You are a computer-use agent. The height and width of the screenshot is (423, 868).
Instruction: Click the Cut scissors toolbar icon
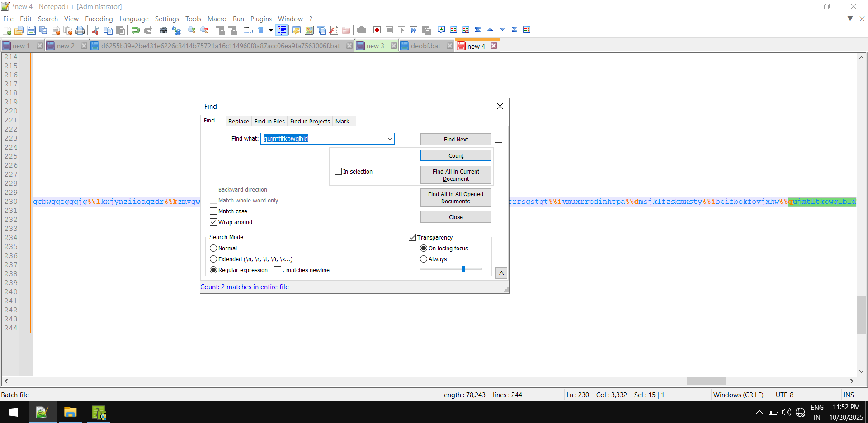[95, 30]
